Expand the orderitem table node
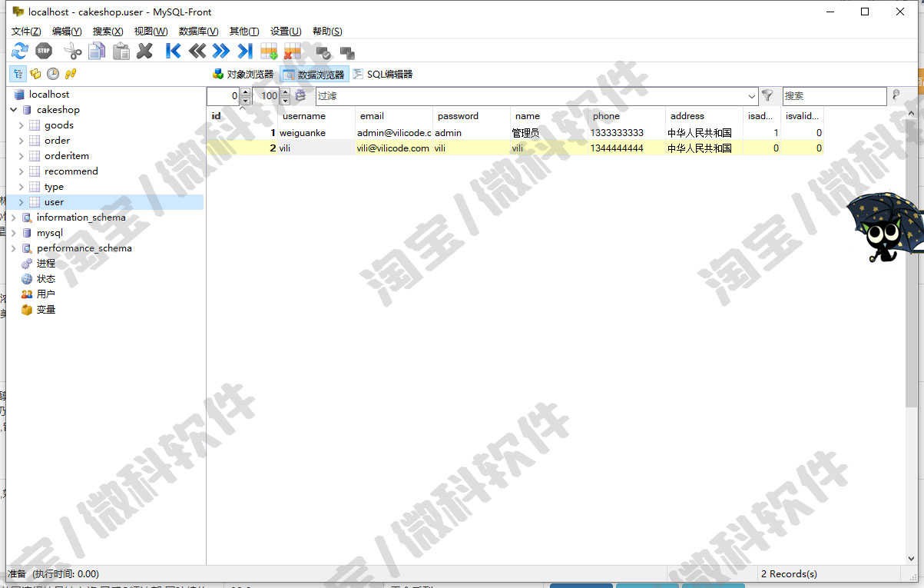Viewport: 924px width, 588px height. pyautogui.click(x=22, y=156)
